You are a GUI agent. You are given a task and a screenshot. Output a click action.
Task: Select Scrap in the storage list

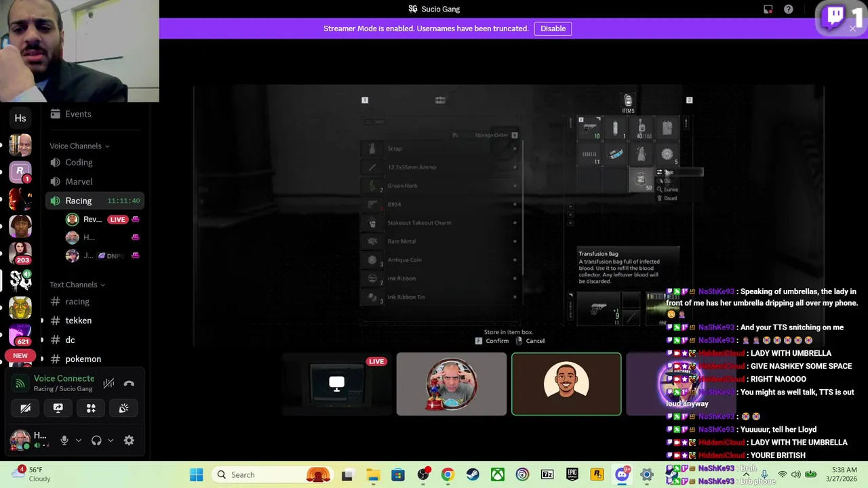click(441, 148)
